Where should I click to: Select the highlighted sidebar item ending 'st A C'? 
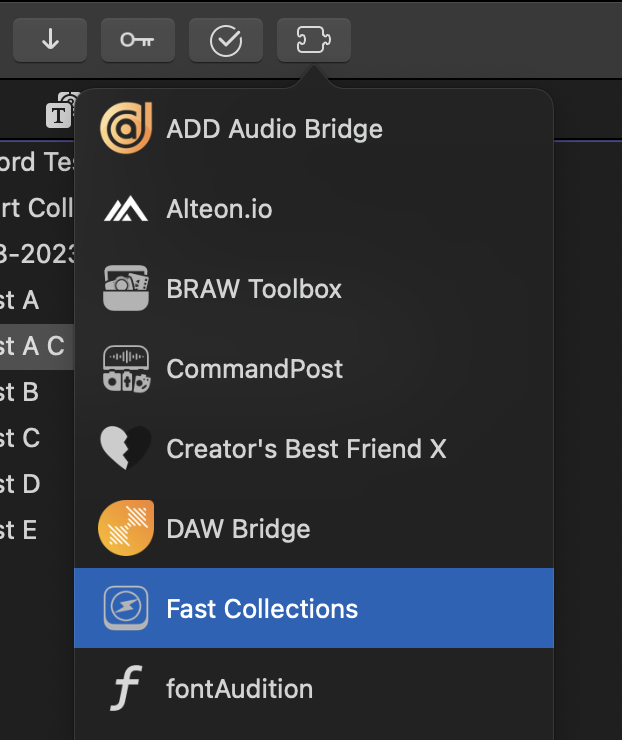click(x=32, y=346)
